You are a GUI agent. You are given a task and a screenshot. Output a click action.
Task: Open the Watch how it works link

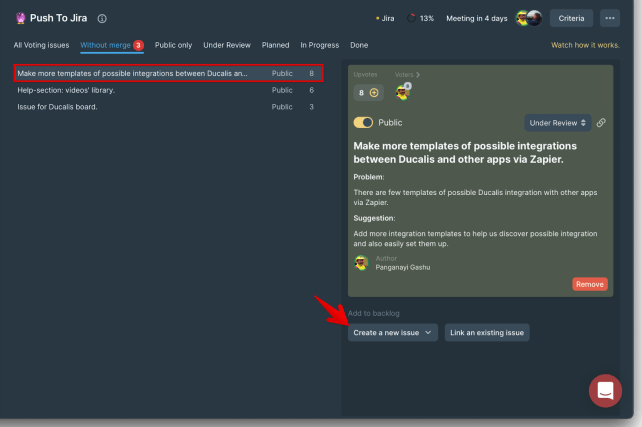585,45
